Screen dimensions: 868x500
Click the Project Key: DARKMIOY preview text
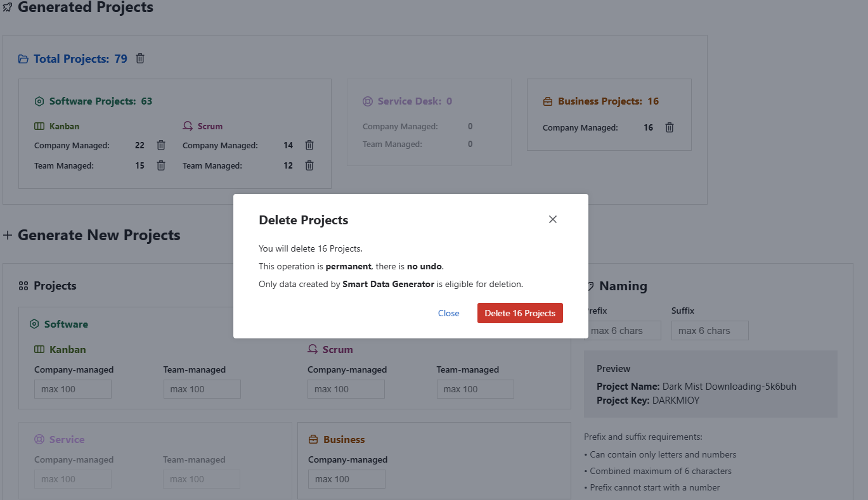[x=648, y=401]
